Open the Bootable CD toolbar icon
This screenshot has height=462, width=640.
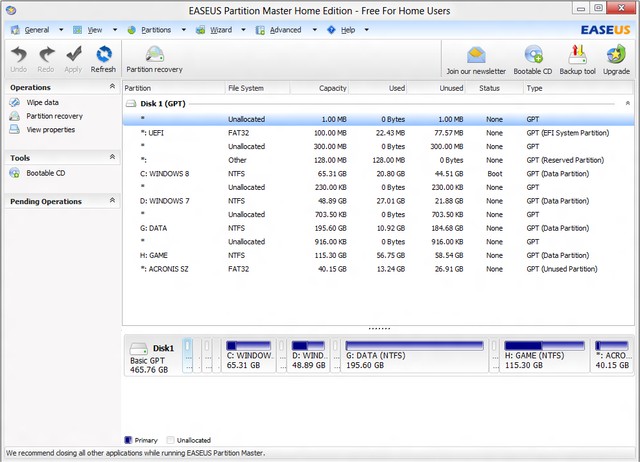coord(533,55)
